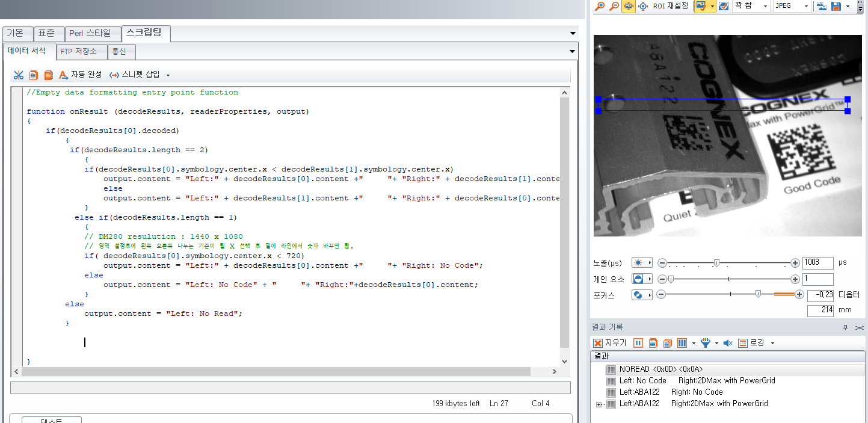This screenshot has height=423, width=868.
Task: Click the focus diopter field -0,23
Action: pos(820,295)
